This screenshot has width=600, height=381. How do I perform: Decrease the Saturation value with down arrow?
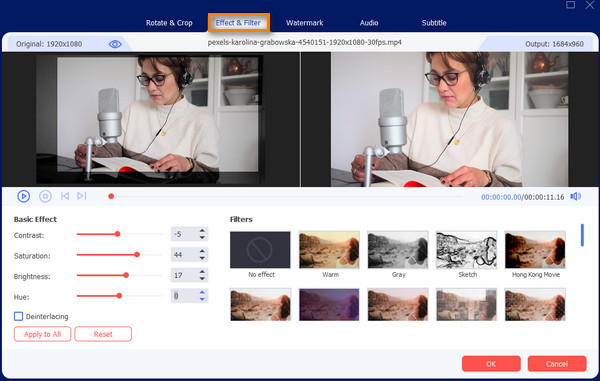tap(202, 258)
